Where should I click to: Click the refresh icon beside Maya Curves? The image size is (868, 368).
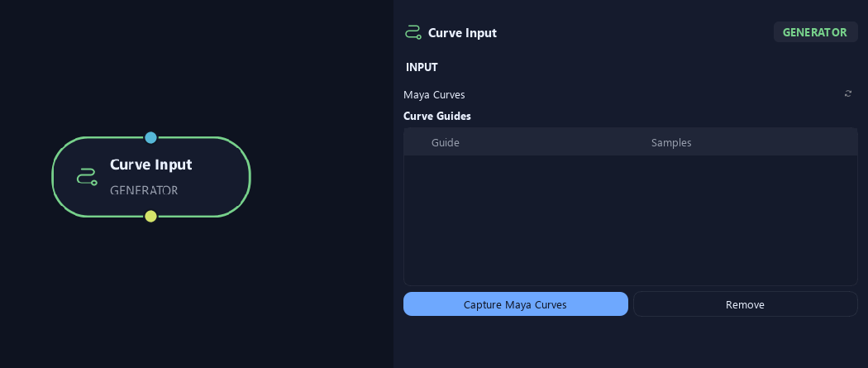tap(847, 93)
